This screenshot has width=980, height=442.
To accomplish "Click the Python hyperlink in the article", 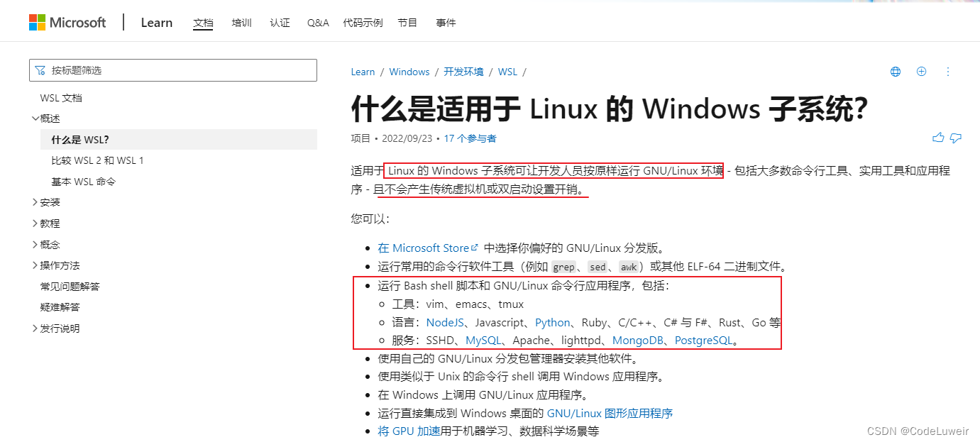I will tap(553, 322).
